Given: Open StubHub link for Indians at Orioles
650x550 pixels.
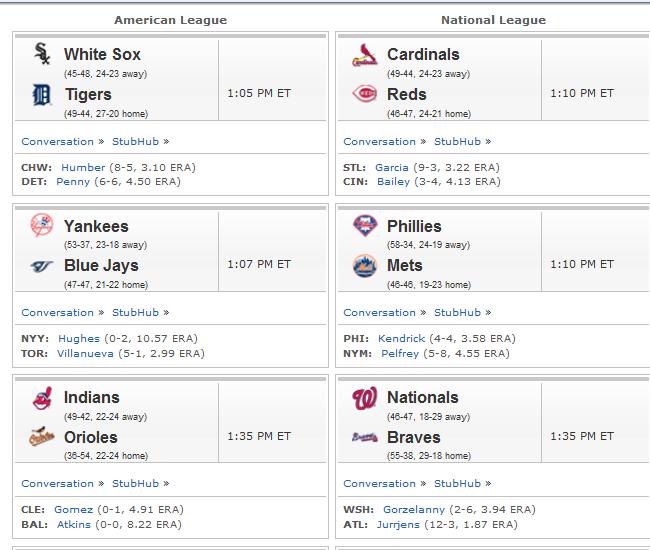Looking at the screenshot, I should (136, 483).
